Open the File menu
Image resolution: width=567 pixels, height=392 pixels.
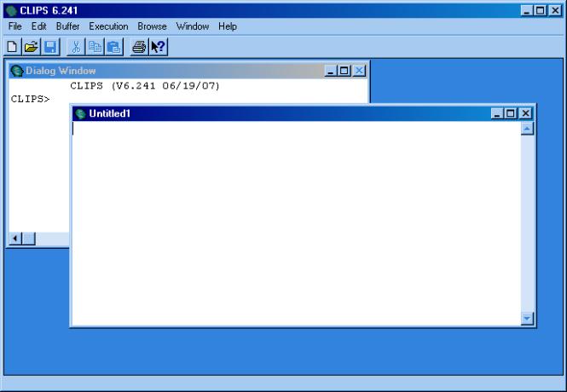(14, 26)
